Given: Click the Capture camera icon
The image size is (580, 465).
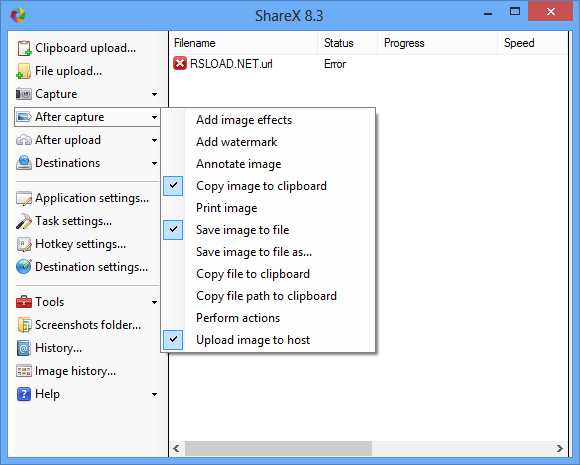Looking at the screenshot, I should click(x=24, y=94).
